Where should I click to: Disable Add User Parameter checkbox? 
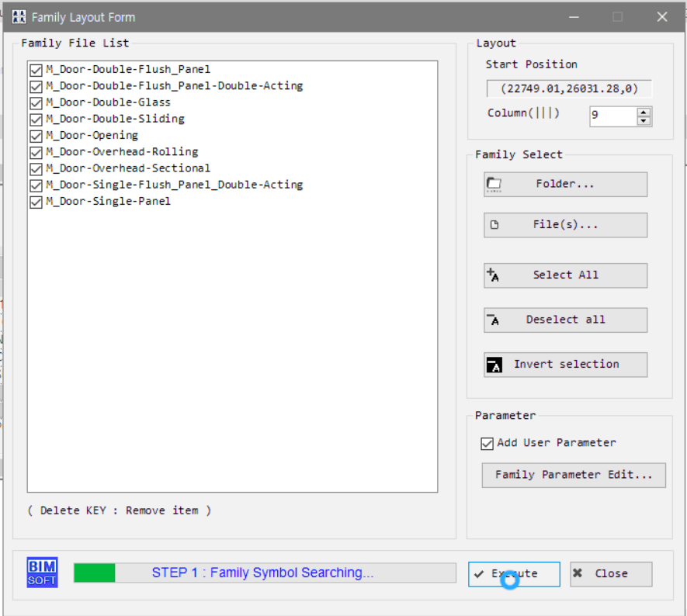[487, 444]
